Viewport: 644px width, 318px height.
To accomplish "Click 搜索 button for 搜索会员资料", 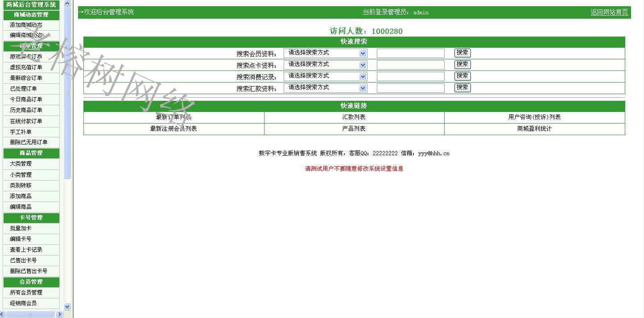I will pos(462,53).
